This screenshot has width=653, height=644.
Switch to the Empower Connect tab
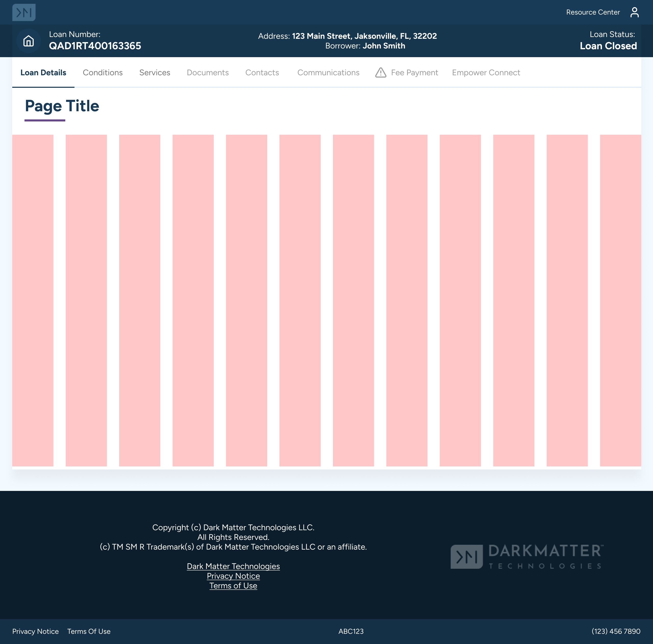click(486, 73)
